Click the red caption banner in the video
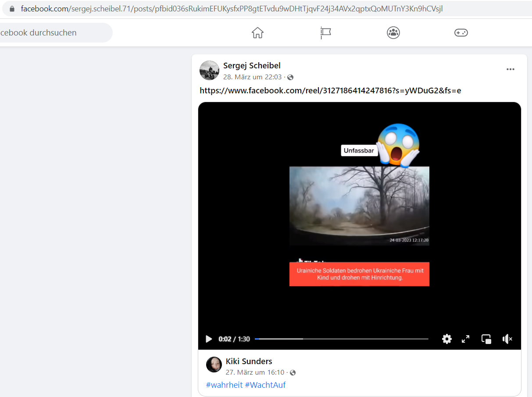This screenshot has height=397, width=532. pos(359,274)
